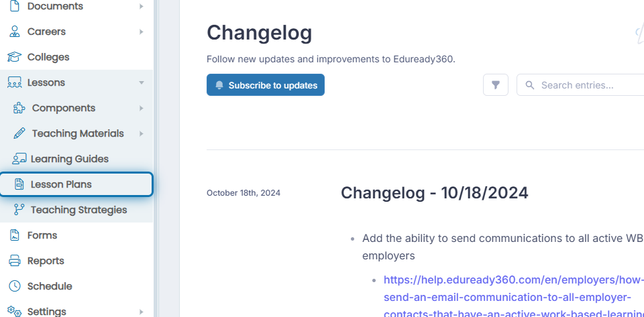Click the Schedule clock icon
Image resolution: width=644 pixels, height=317 pixels.
point(14,286)
